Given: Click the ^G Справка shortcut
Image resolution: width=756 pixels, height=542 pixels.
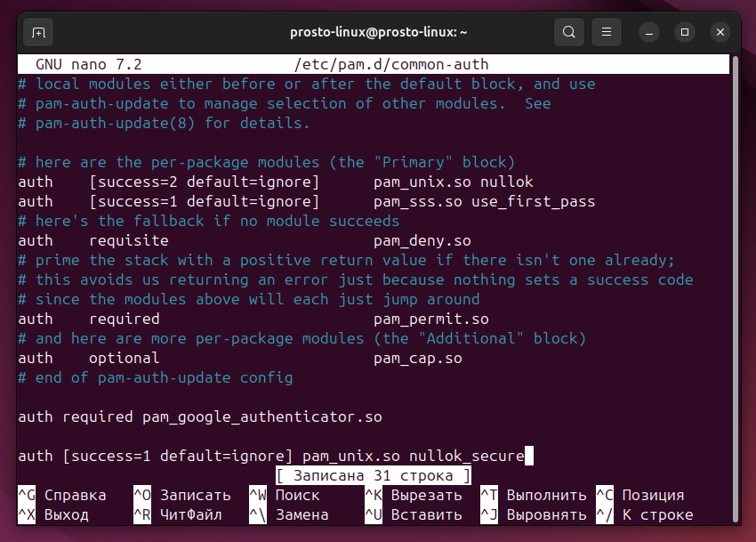Looking at the screenshot, I should pos(61,495).
